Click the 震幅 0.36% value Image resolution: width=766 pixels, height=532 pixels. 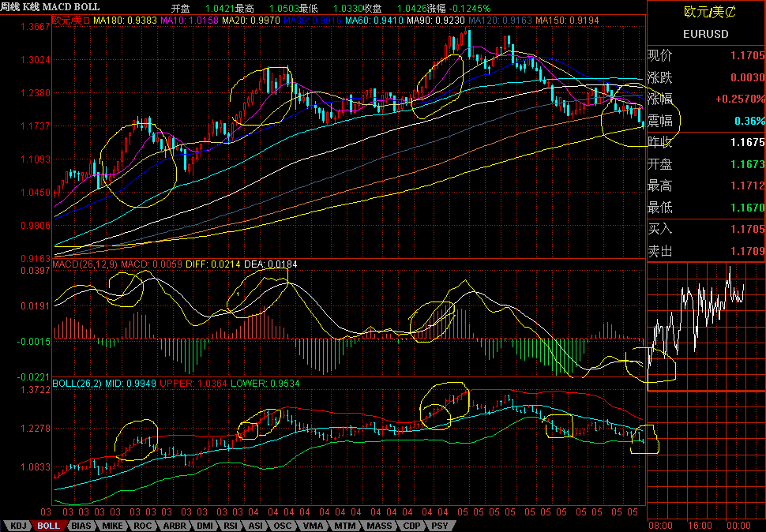click(749, 121)
